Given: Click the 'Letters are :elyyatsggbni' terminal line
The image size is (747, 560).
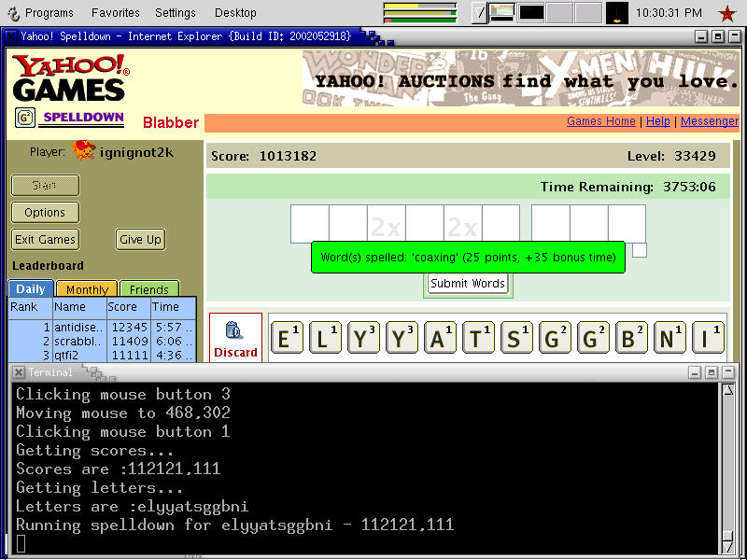Looking at the screenshot, I should pos(132,506).
